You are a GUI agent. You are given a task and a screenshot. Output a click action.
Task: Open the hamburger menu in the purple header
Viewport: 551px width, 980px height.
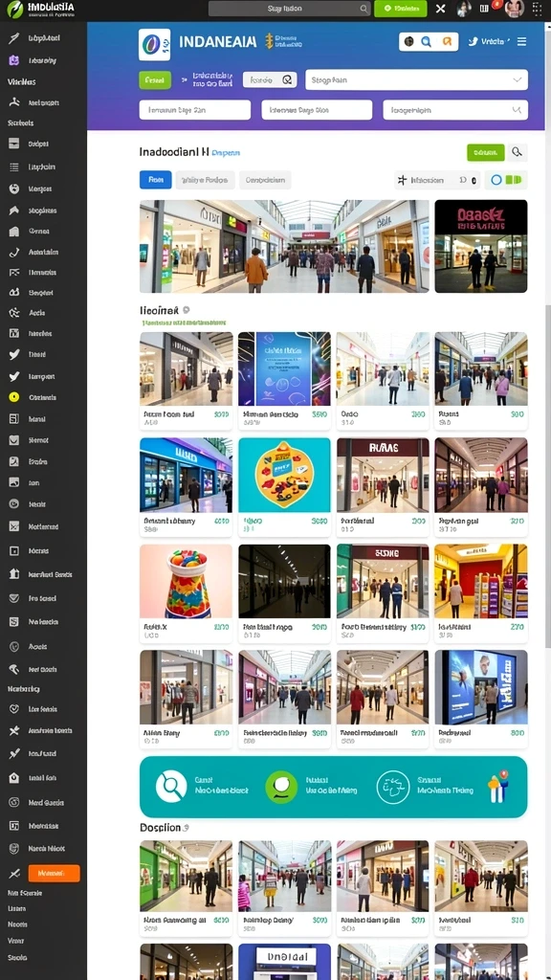tap(521, 42)
